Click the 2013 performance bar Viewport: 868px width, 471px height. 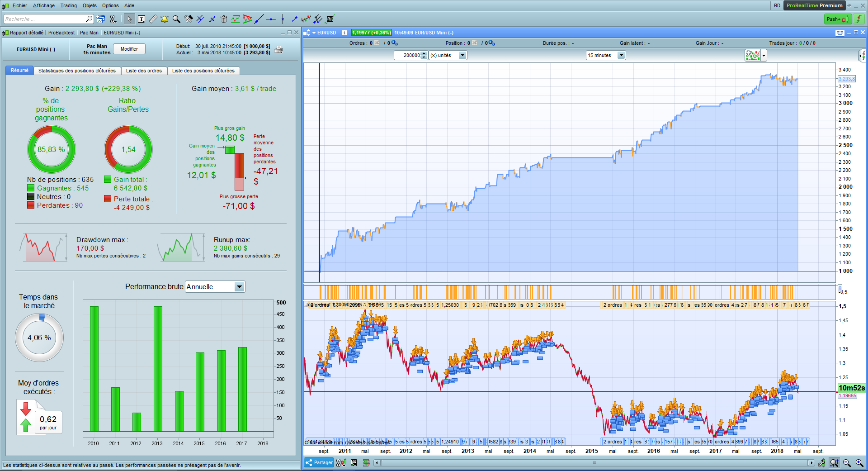tap(158, 369)
